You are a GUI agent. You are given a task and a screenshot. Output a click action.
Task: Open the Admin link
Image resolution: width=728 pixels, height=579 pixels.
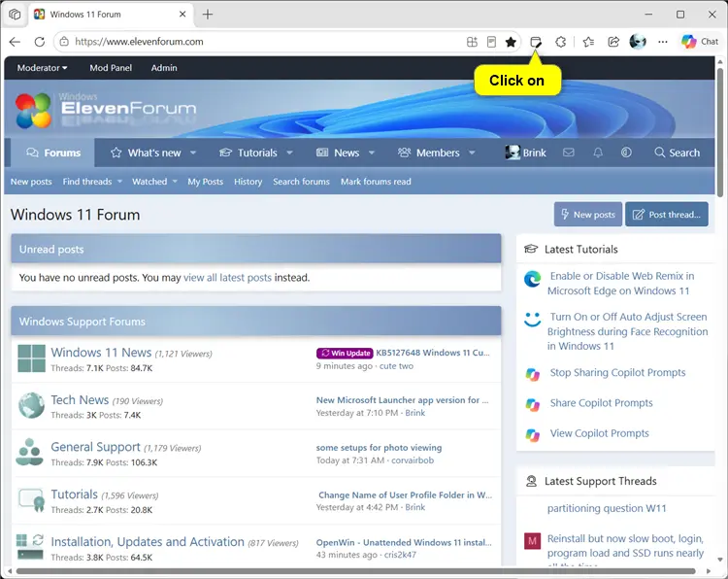[x=164, y=68]
